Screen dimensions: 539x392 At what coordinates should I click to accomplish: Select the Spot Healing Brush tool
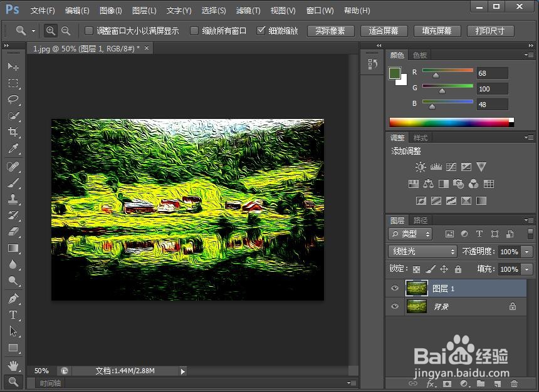[13, 167]
